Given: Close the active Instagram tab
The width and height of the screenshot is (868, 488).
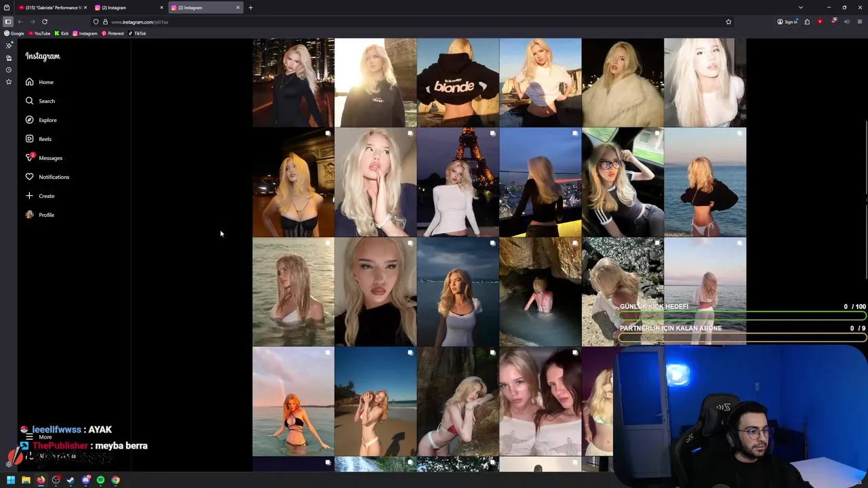Looking at the screenshot, I should pyautogui.click(x=237, y=7).
